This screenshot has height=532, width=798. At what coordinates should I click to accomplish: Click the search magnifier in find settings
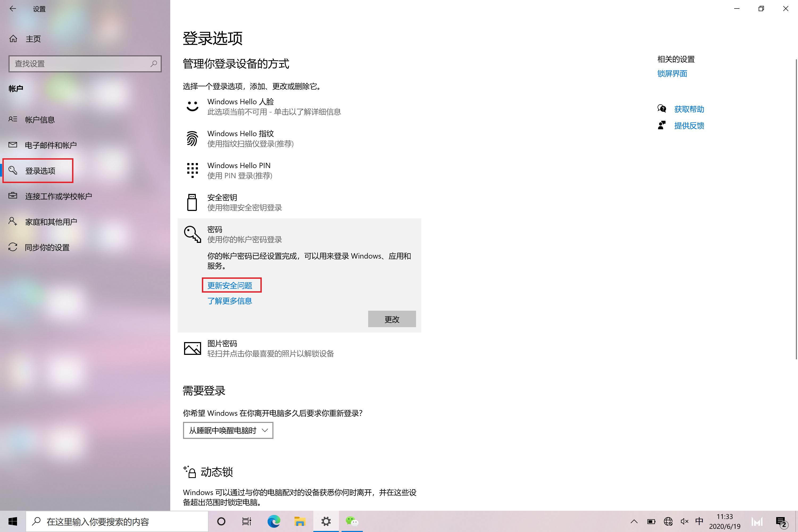point(154,64)
